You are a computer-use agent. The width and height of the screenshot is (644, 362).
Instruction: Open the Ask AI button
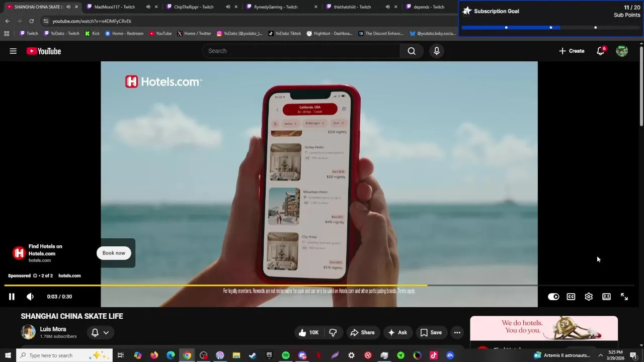click(x=397, y=332)
